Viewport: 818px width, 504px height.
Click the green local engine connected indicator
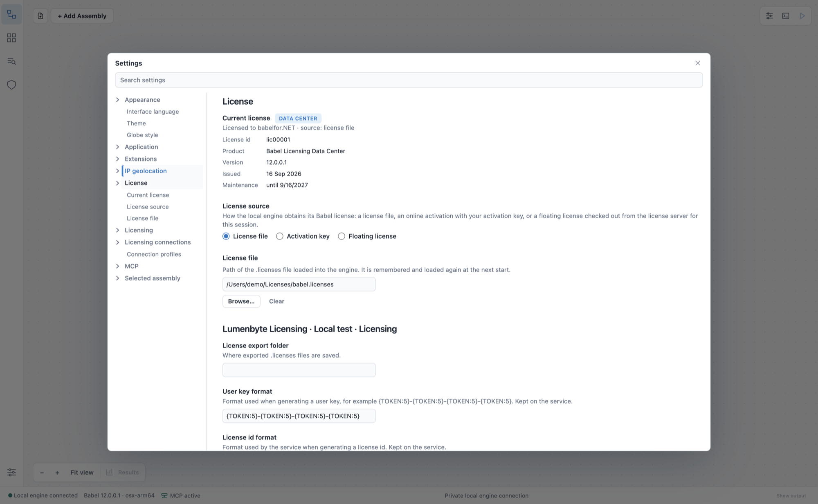[10, 495]
